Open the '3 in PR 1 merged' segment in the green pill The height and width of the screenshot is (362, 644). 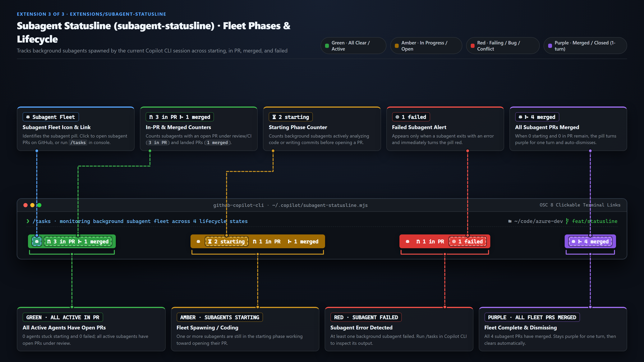tap(78, 242)
